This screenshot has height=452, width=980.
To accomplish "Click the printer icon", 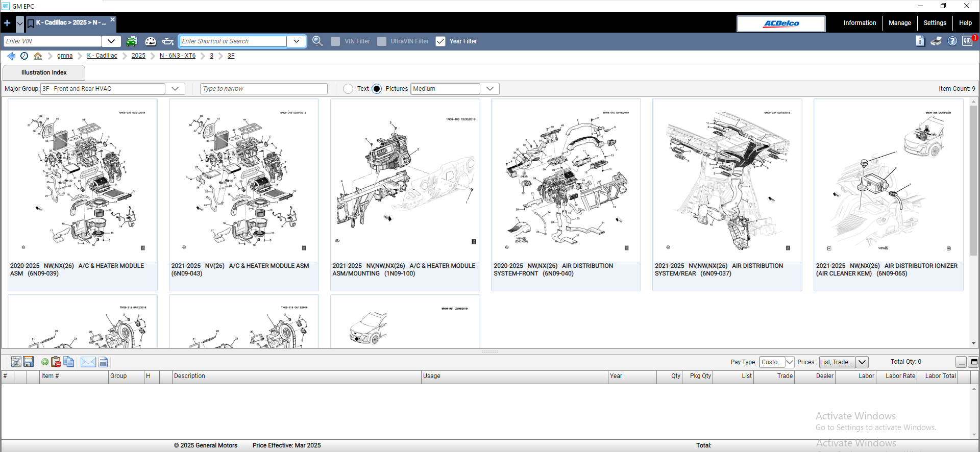I will (x=936, y=41).
